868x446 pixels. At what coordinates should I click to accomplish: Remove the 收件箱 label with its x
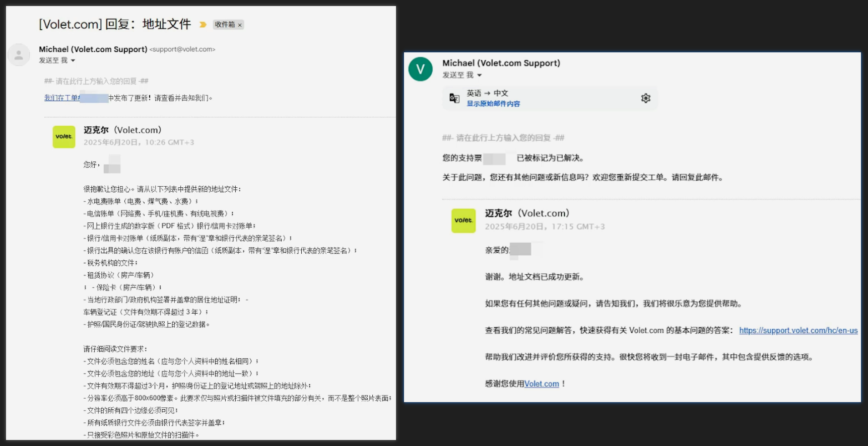(x=240, y=25)
